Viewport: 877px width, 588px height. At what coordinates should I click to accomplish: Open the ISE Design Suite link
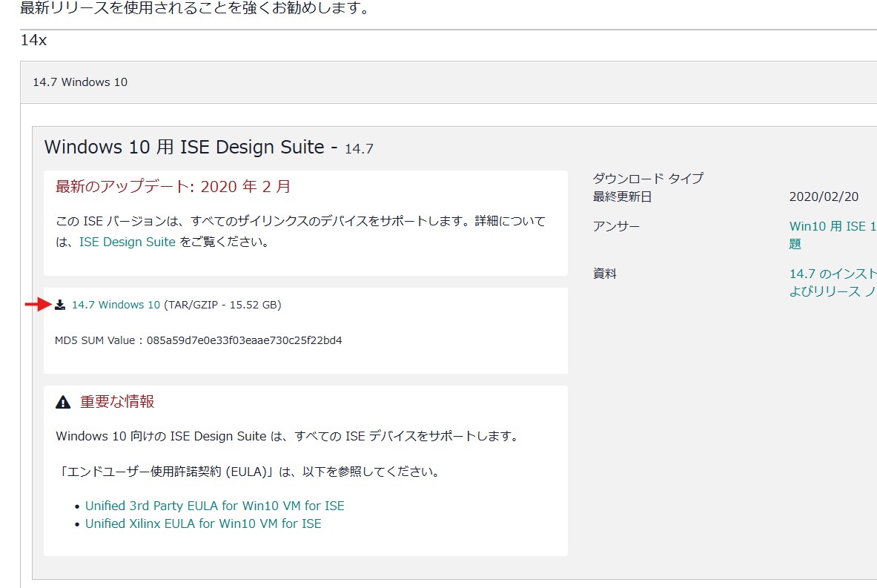click(128, 242)
